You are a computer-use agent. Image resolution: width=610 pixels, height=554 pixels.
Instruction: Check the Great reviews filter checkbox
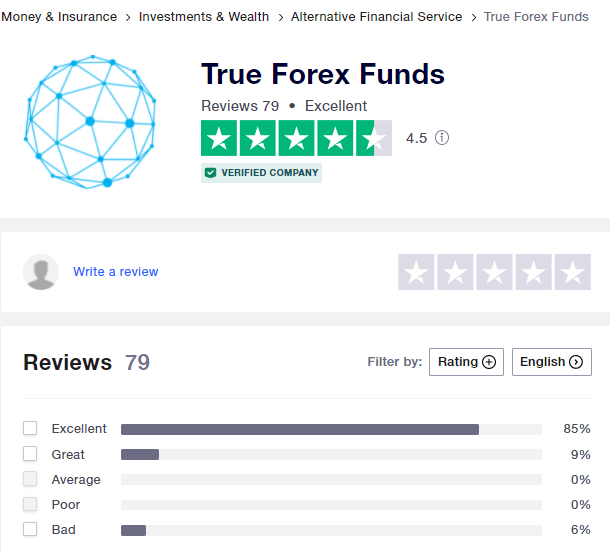click(x=30, y=454)
